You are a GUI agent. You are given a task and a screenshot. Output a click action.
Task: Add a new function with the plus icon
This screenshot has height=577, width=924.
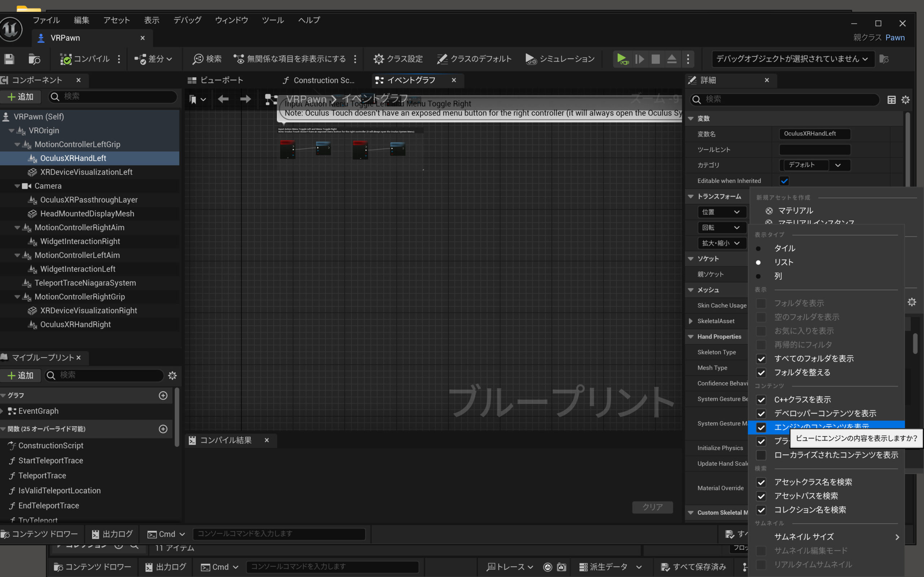tap(163, 429)
